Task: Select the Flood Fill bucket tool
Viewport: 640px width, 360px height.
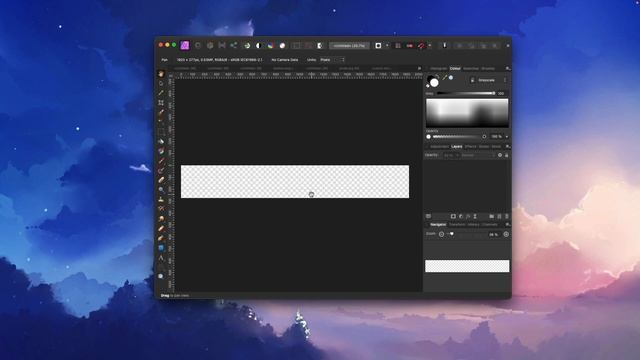Action: (x=161, y=142)
